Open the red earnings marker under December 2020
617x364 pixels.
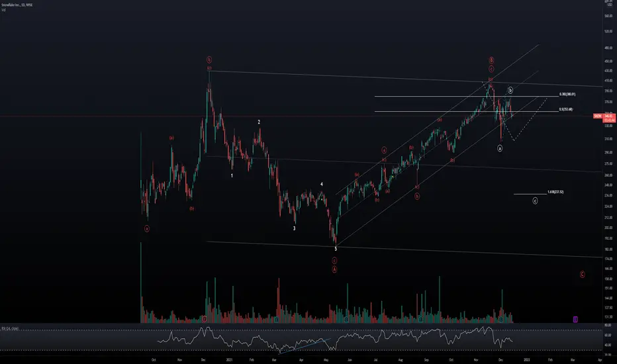point(204,320)
